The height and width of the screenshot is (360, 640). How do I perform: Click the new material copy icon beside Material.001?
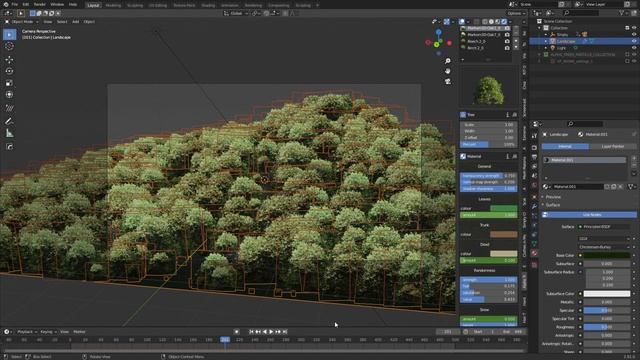click(x=613, y=187)
